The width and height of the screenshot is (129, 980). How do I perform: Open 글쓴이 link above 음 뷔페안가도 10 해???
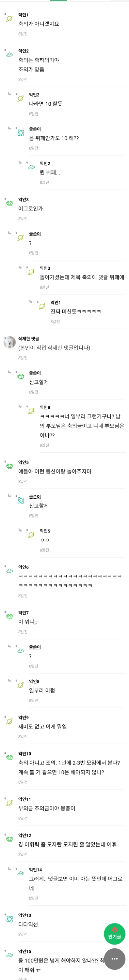pos(35,129)
